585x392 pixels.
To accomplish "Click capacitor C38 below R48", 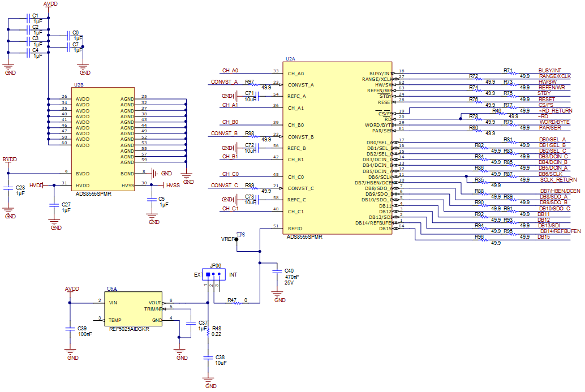I will (x=208, y=358).
